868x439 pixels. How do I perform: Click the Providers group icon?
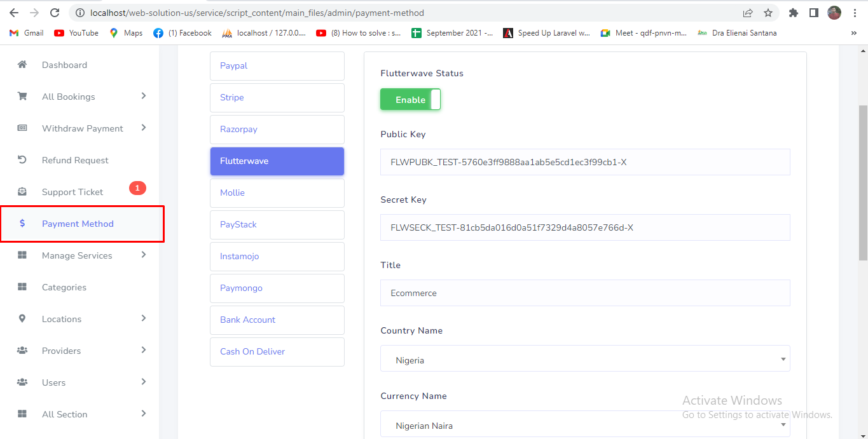(x=22, y=351)
